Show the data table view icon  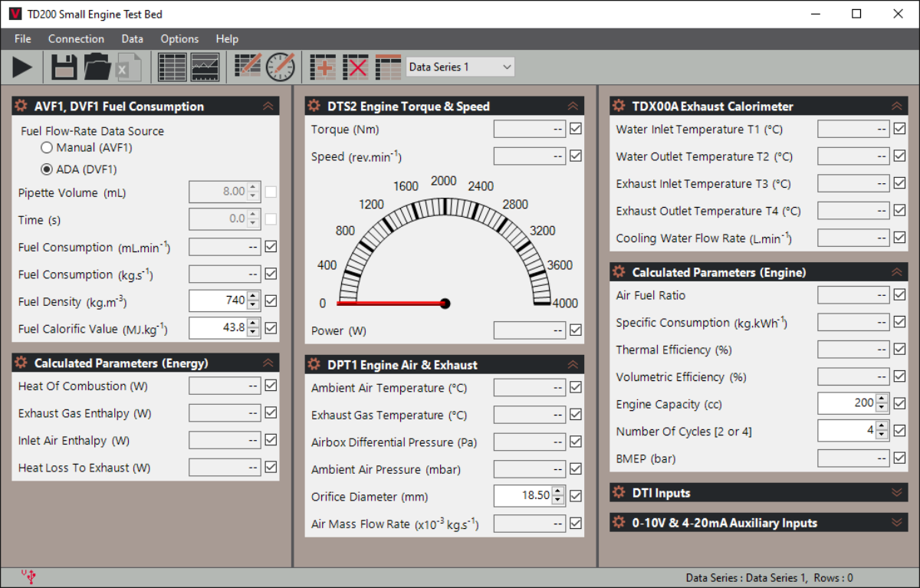[x=172, y=67]
